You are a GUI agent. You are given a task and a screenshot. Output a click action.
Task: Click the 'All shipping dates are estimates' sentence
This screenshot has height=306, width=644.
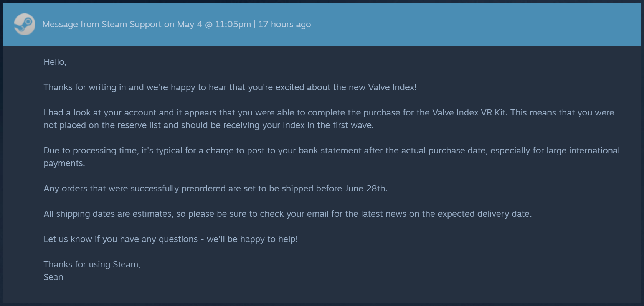click(x=287, y=214)
